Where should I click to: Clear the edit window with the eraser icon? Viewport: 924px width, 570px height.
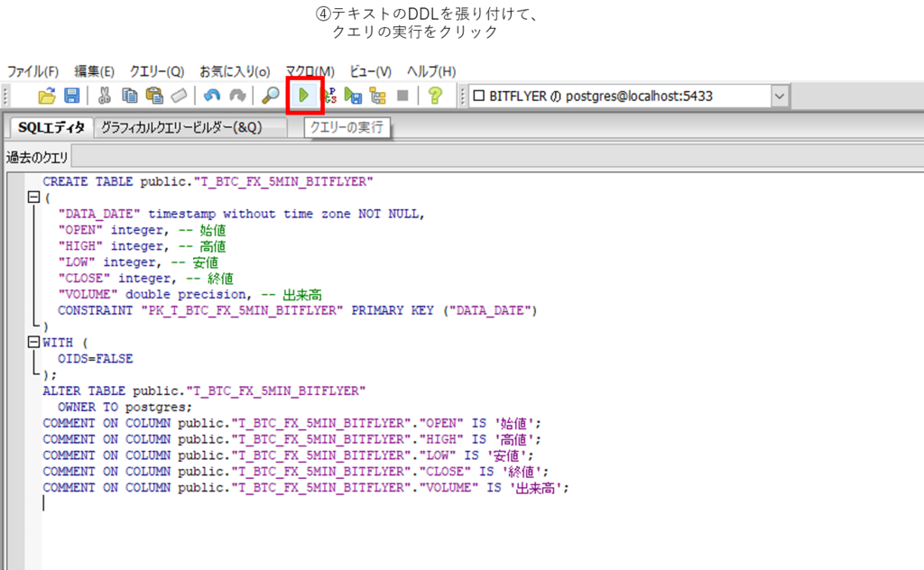pyautogui.click(x=180, y=96)
